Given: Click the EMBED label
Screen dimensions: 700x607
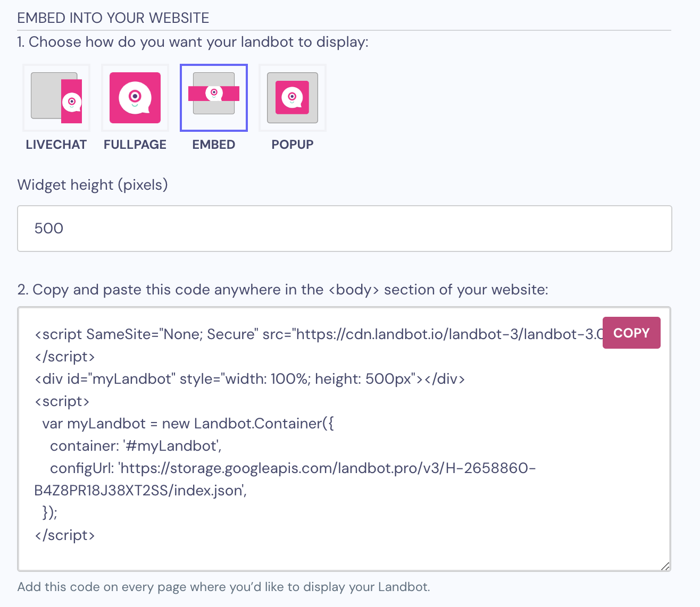Looking at the screenshot, I should click(214, 145).
